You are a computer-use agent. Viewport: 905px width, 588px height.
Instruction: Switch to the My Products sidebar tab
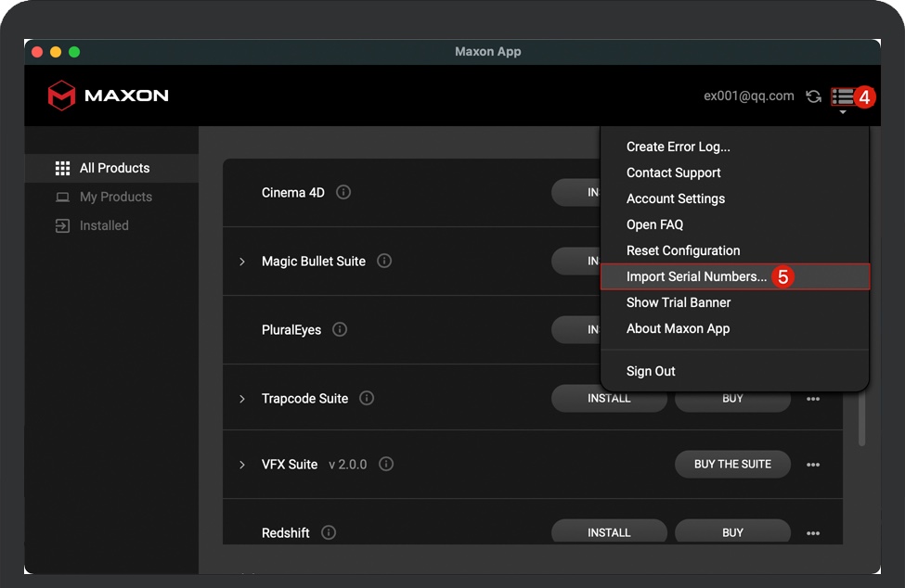[115, 197]
